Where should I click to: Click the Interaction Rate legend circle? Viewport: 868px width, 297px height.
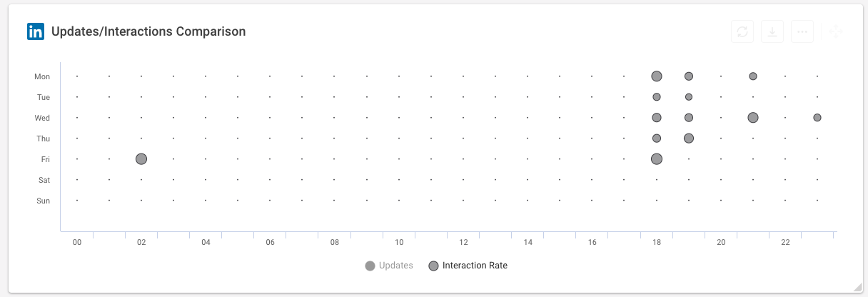click(433, 266)
